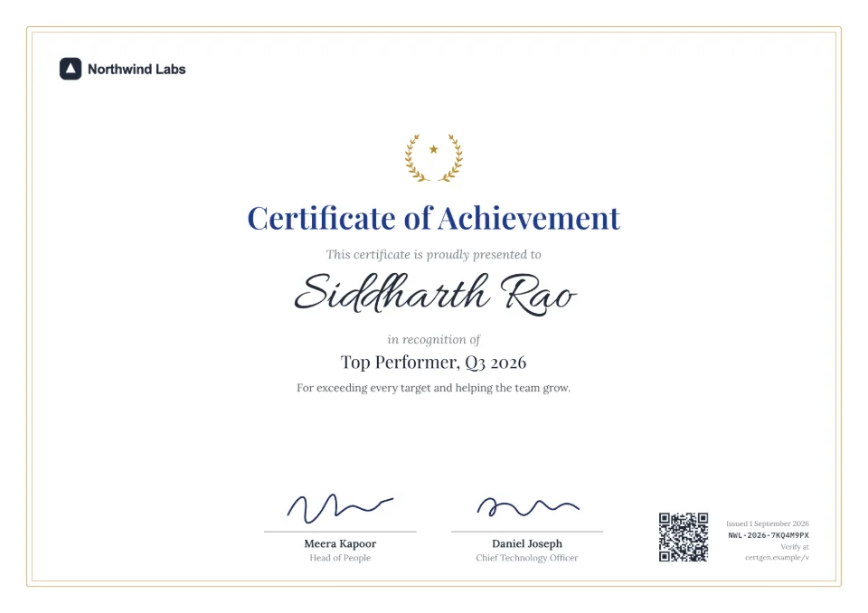Click the "Chief Technology Officer" title
Viewport: 868px width, 613px height.
[527, 558]
